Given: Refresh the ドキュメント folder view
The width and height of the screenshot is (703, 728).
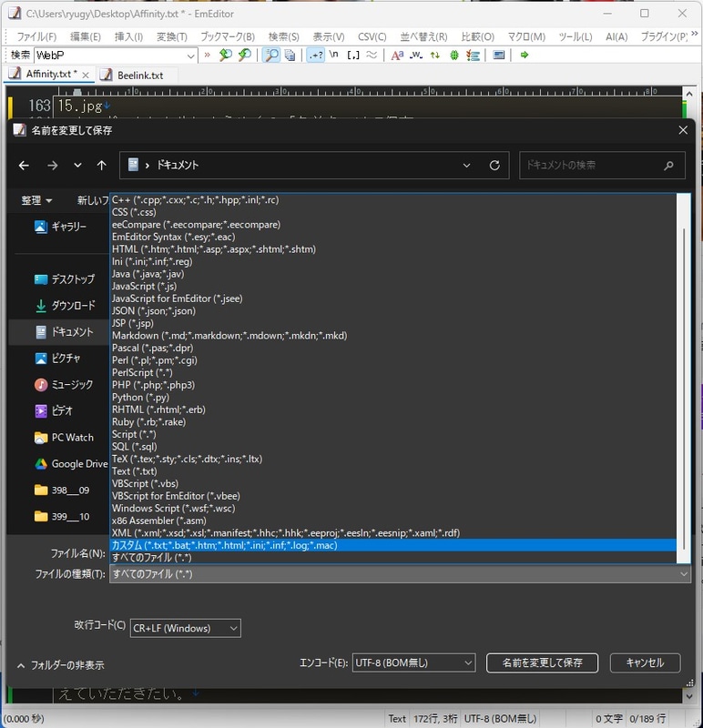Looking at the screenshot, I should tap(494, 166).
